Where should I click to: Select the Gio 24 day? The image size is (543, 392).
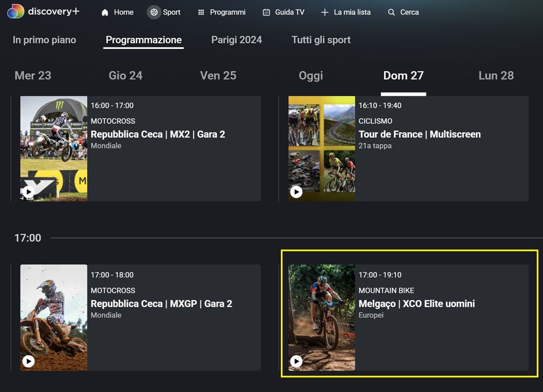(x=126, y=76)
